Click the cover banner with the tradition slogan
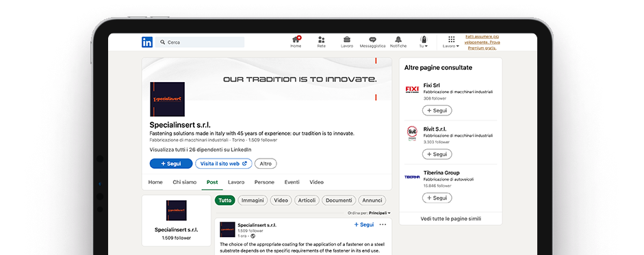 [266, 79]
